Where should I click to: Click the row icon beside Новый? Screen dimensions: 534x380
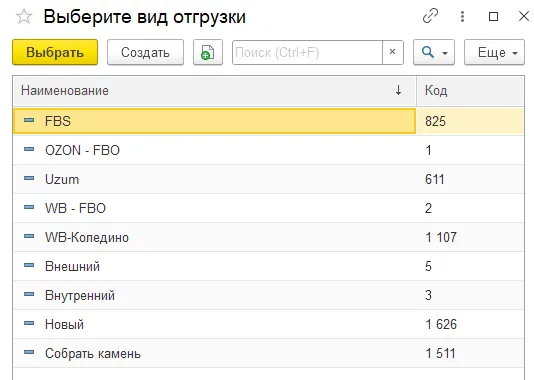click(x=29, y=323)
